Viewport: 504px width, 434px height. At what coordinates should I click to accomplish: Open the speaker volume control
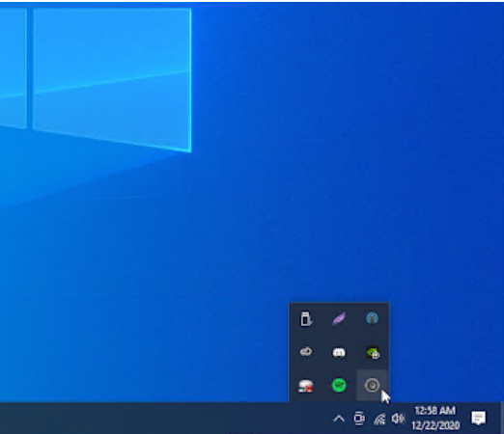point(398,419)
